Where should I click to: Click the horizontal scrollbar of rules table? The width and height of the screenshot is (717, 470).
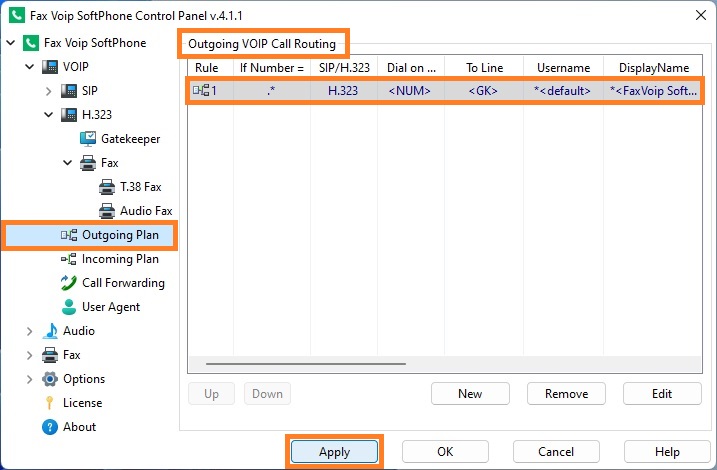pos(306,364)
